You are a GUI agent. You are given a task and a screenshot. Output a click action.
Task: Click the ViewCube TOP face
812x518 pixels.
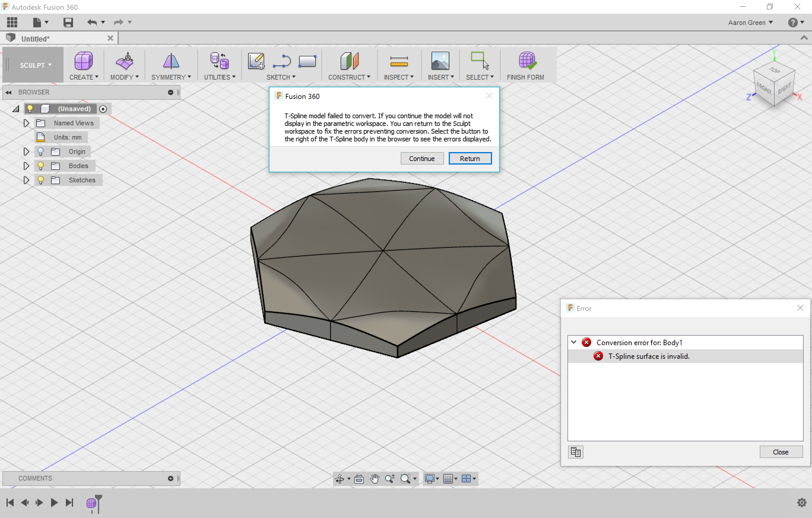(x=775, y=70)
